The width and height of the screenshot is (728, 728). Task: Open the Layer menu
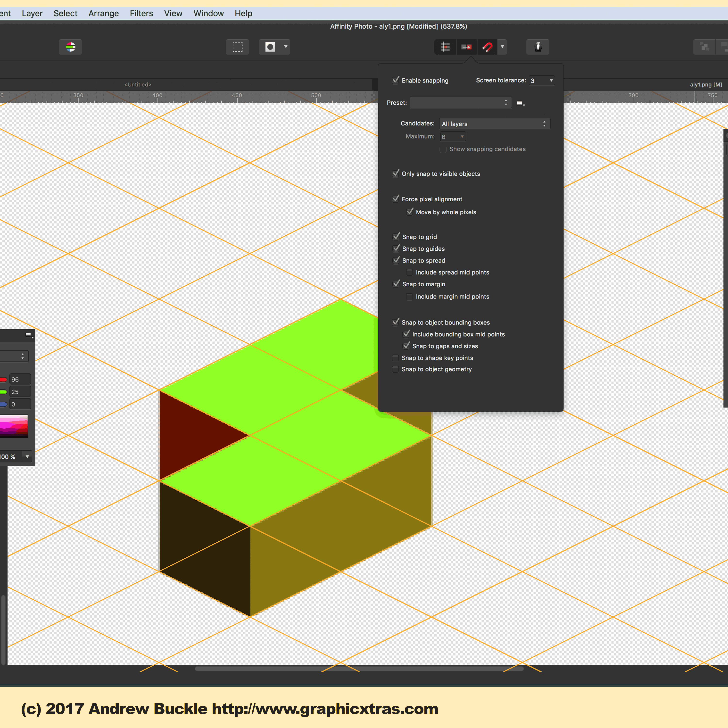tap(32, 14)
